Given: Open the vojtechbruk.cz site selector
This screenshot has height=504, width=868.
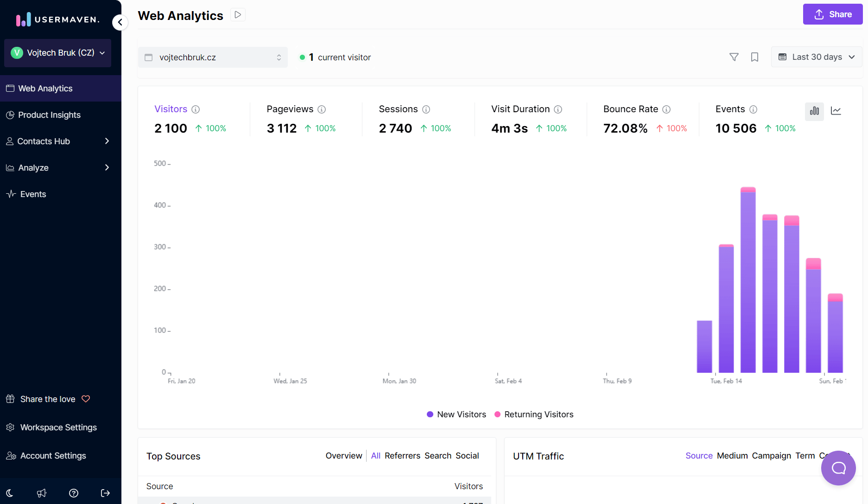Looking at the screenshot, I should (x=213, y=57).
